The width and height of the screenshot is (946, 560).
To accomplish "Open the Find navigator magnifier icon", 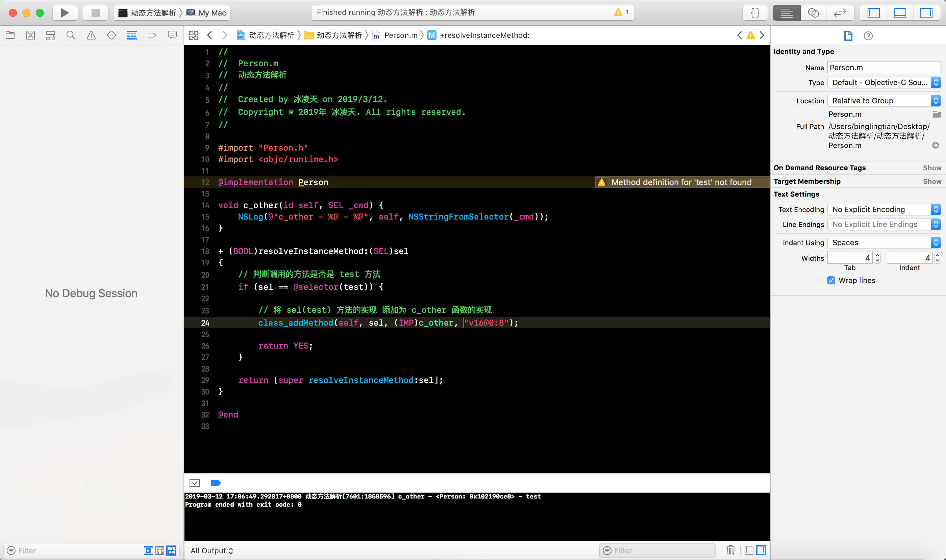I will coord(71,35).
